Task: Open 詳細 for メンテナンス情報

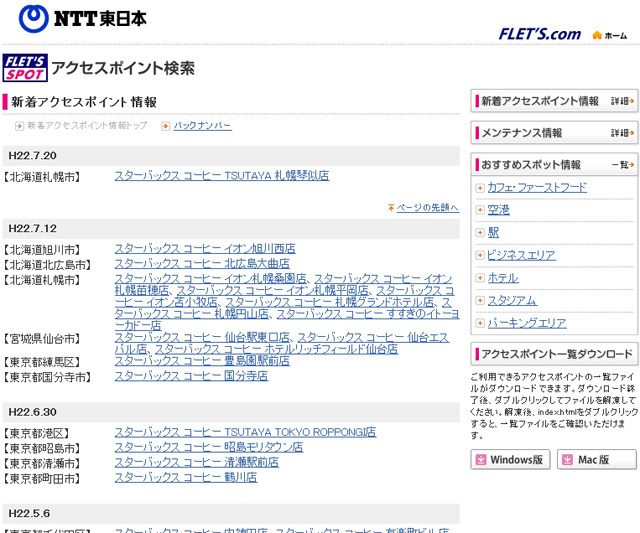Action: [x=622, y=133]
